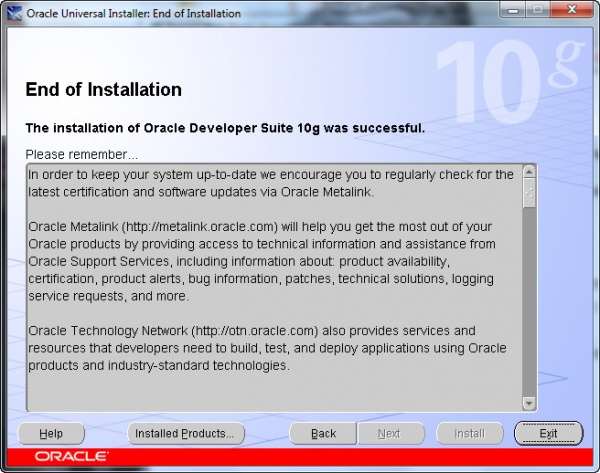Click the scrollbar thumb of the message box
This screenshot has height=473, width=600.
point(529,193)
